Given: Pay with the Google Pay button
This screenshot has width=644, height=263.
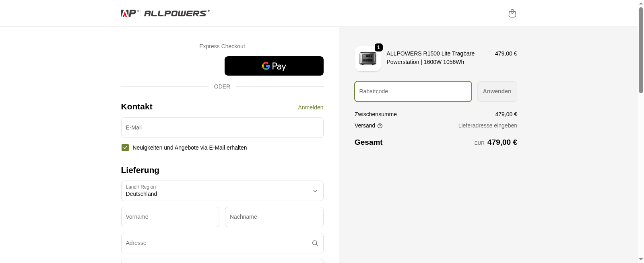Looking at the screenshot, I should point(274,66).
